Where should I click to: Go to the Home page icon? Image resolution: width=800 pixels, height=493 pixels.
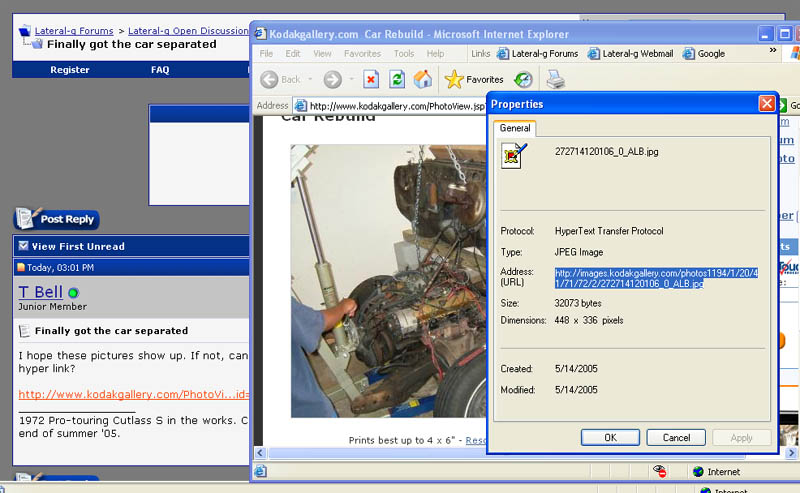click(x=422, y=79)
